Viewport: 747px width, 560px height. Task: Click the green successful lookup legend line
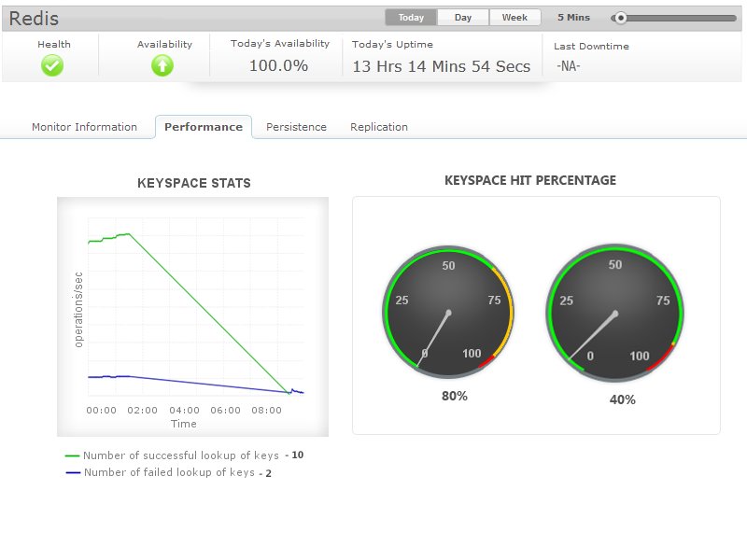(73, 456)
